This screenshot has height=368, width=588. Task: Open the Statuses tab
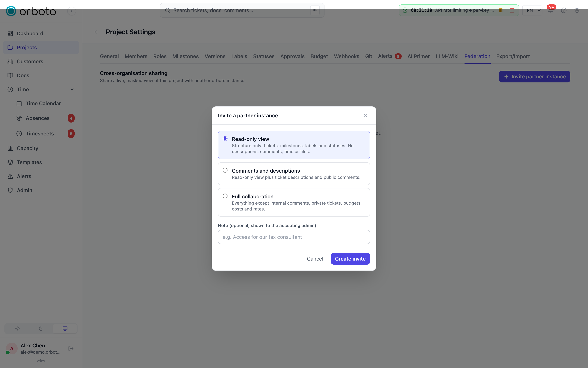264,56
